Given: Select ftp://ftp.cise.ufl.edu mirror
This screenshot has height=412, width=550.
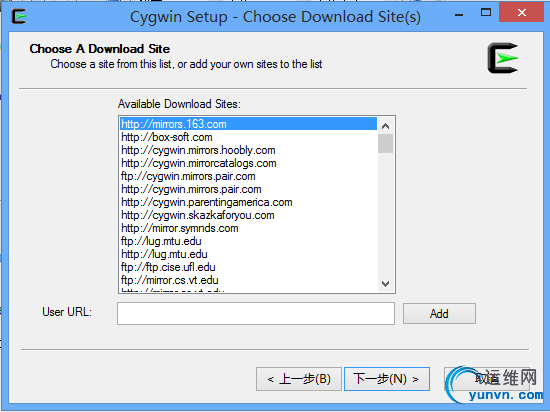Looking at the screenshot, I should coord(248,267).
